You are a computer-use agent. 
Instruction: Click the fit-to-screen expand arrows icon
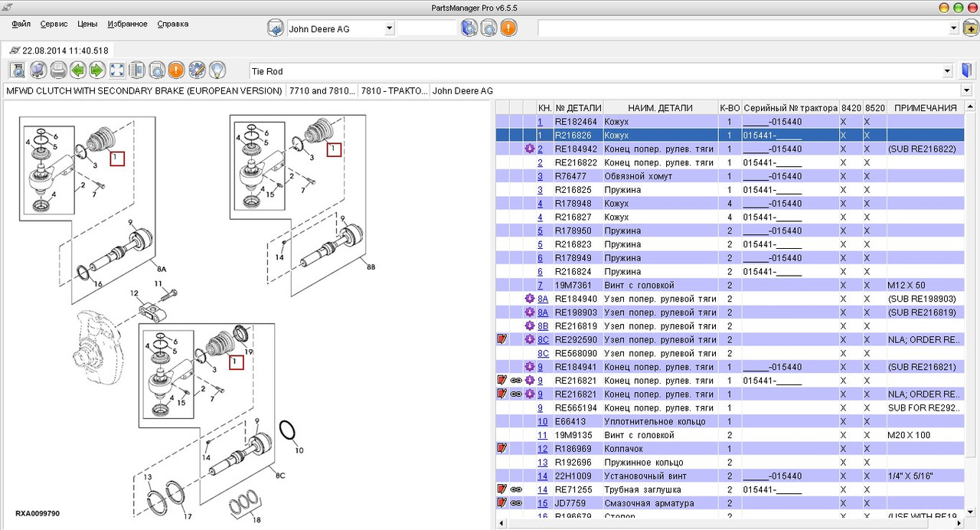coord(117,71)
